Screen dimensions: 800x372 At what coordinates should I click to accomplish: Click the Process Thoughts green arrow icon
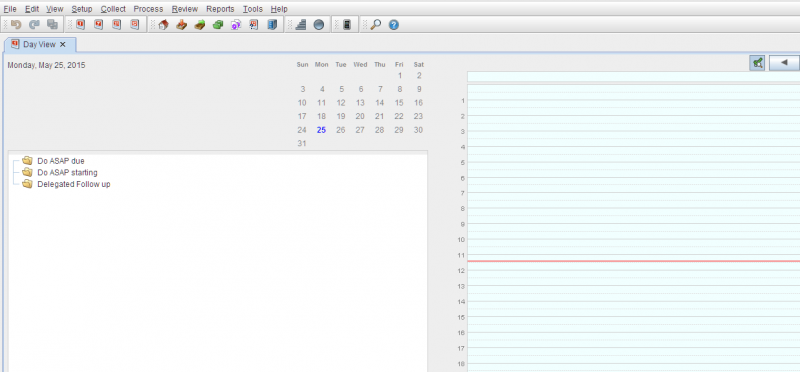199,24
